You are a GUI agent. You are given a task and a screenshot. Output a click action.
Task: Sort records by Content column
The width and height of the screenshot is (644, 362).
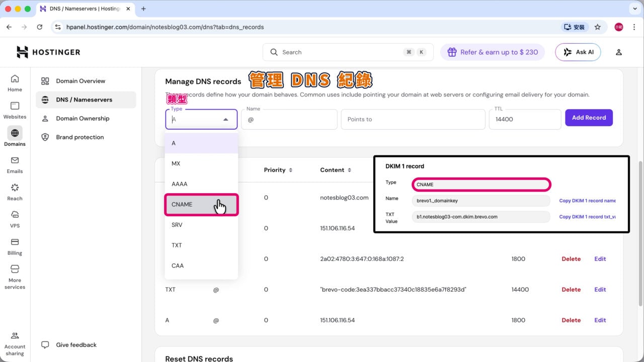[x=336, y=170]
